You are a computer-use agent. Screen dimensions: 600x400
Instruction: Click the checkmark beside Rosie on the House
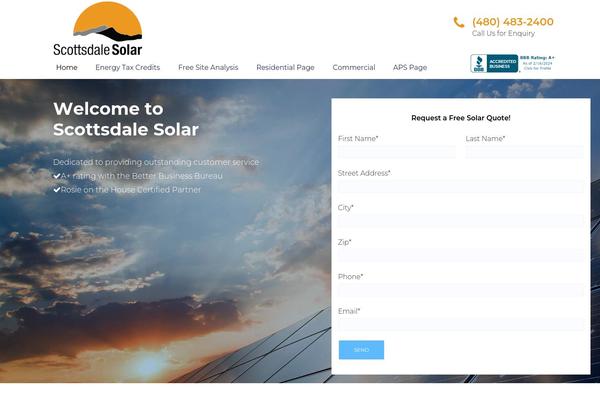(x=57, y=190)
